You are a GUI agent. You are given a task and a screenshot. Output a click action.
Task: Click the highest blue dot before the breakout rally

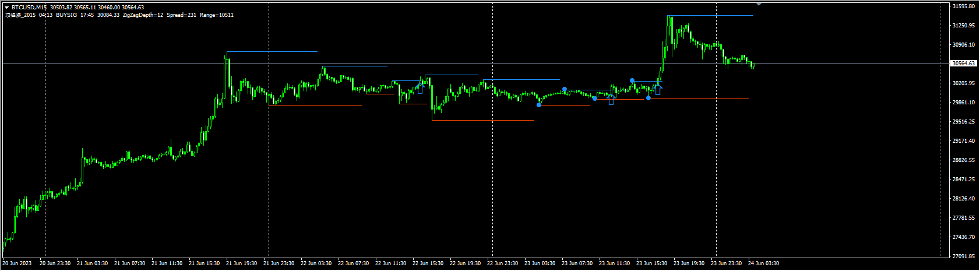[632, 80]
